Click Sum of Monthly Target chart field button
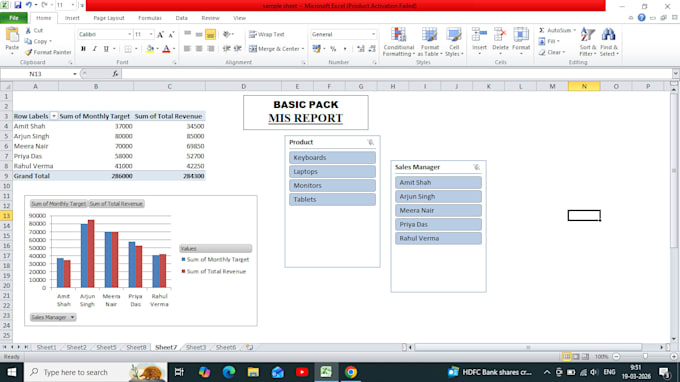The image size is (680, 382). click(x=59, y=204)
